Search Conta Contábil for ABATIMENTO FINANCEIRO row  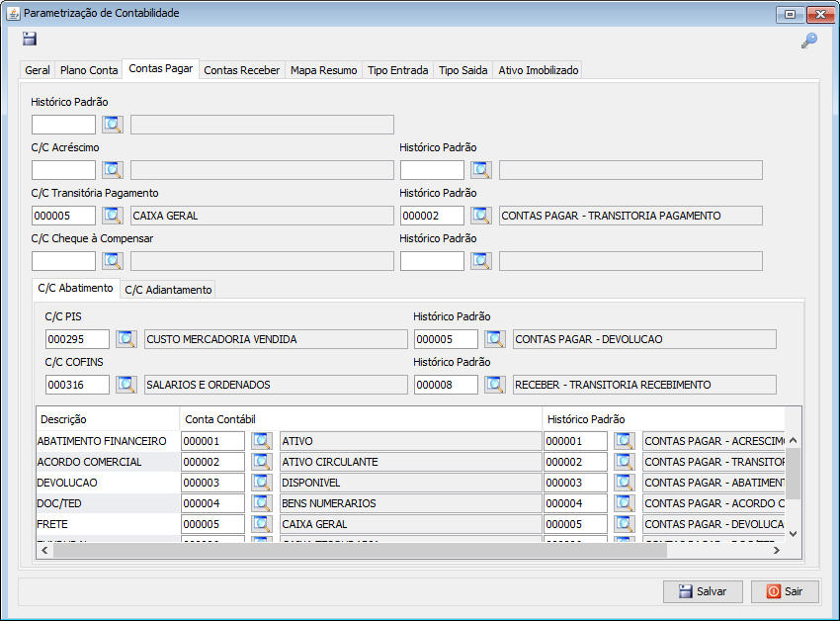click(261, 441)
